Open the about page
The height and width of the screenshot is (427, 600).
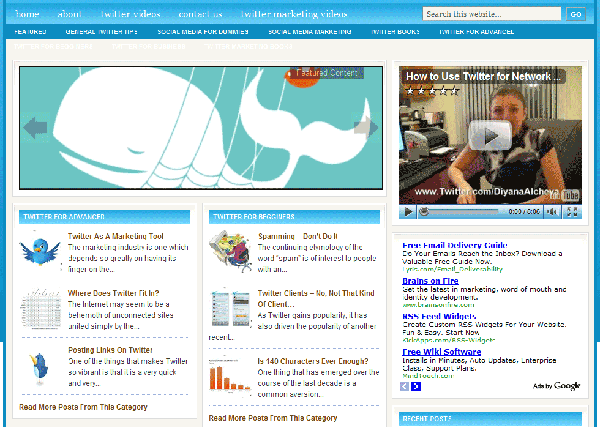[x=69, y=14]
